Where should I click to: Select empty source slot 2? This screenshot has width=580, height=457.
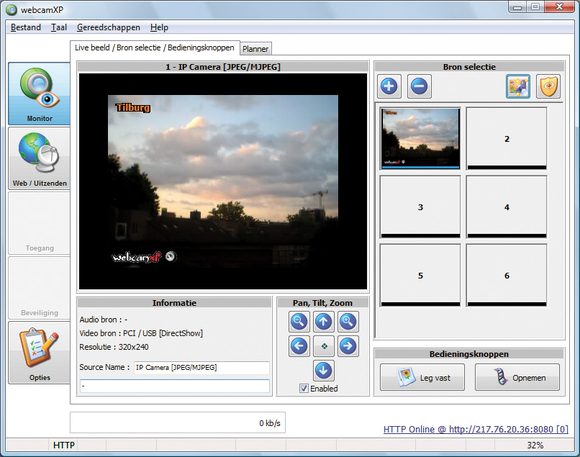tap(506, 138)
